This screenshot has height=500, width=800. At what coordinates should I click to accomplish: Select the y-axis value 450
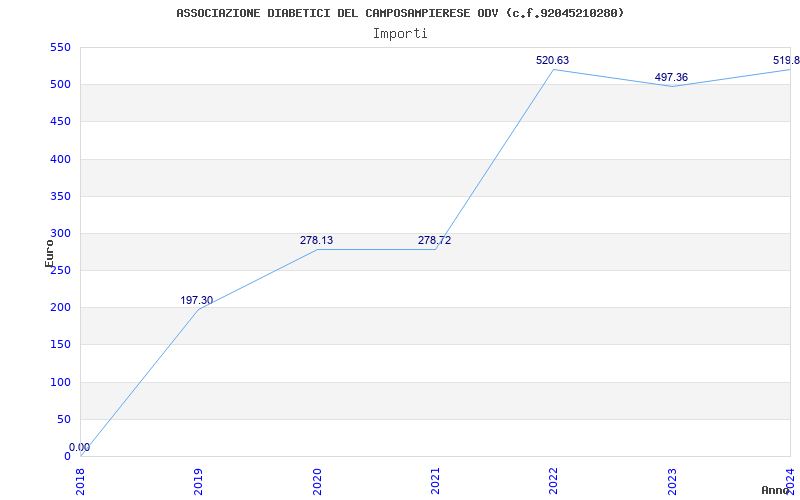tap(60, 122)
